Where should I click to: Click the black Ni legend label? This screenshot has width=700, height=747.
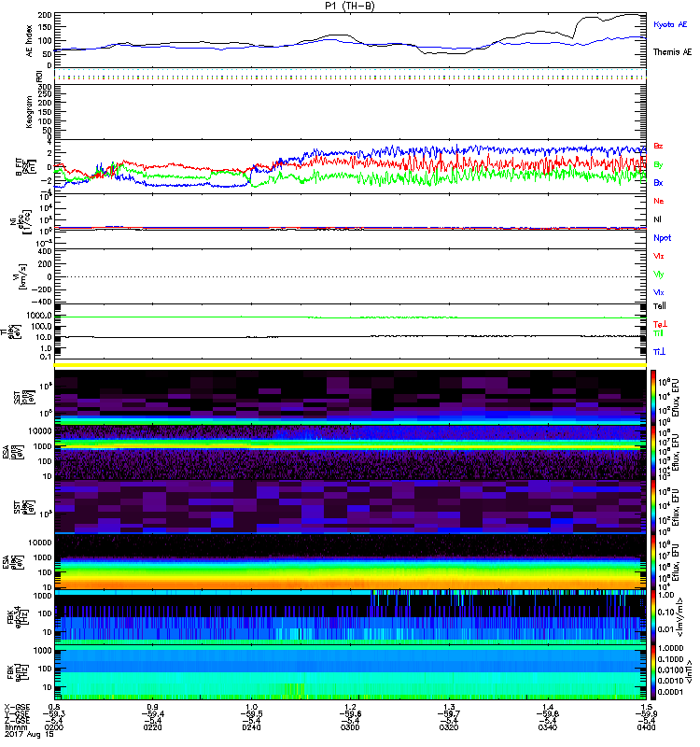click(x=657, y=219)
